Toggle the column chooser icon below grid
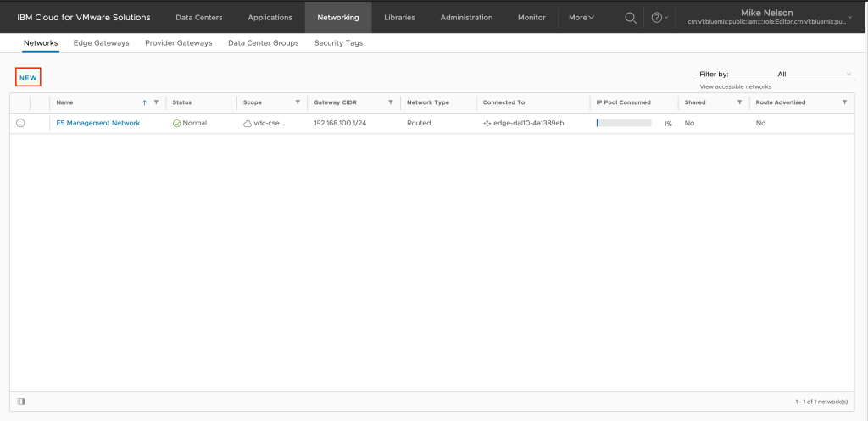 (x=21, y=401)
